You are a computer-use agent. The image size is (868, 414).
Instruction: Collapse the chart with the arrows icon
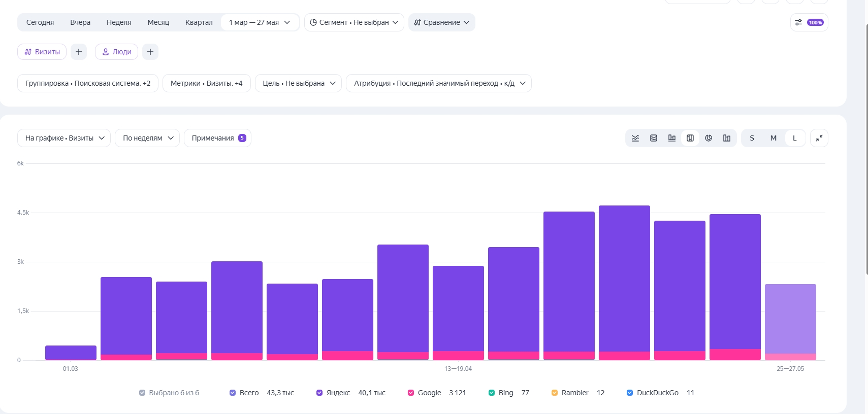(819, 138)
